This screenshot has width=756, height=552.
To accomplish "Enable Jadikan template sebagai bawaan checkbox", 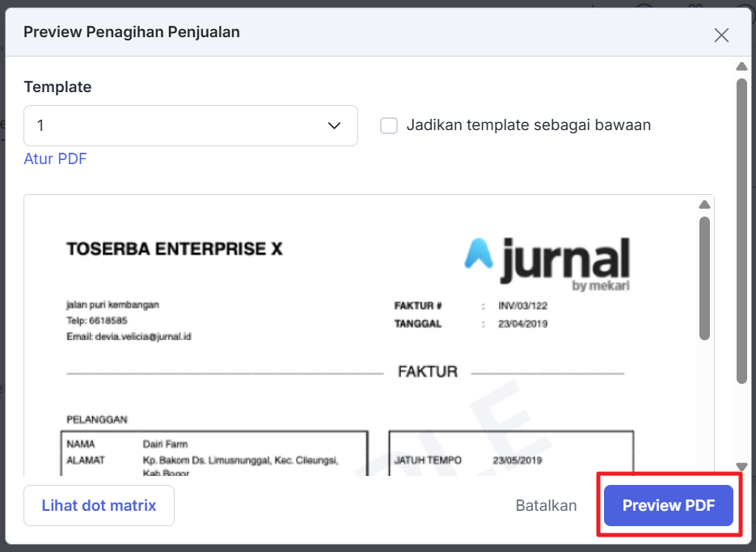I will pos(389,125).
